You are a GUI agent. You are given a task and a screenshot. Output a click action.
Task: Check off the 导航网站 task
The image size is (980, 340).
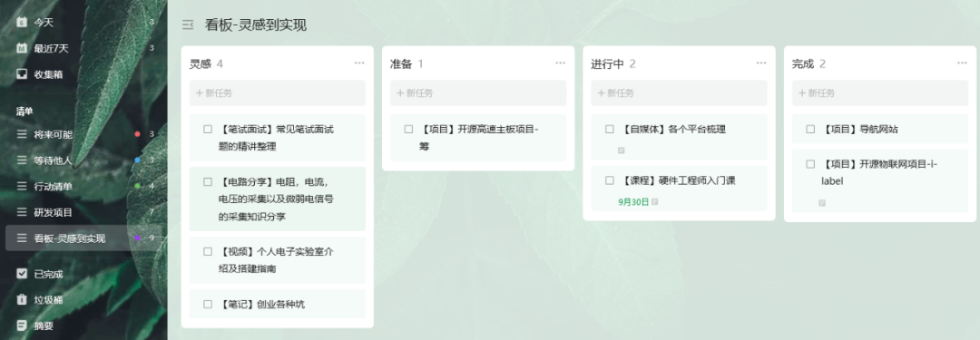pyautogui.click(x=810, y=130)
